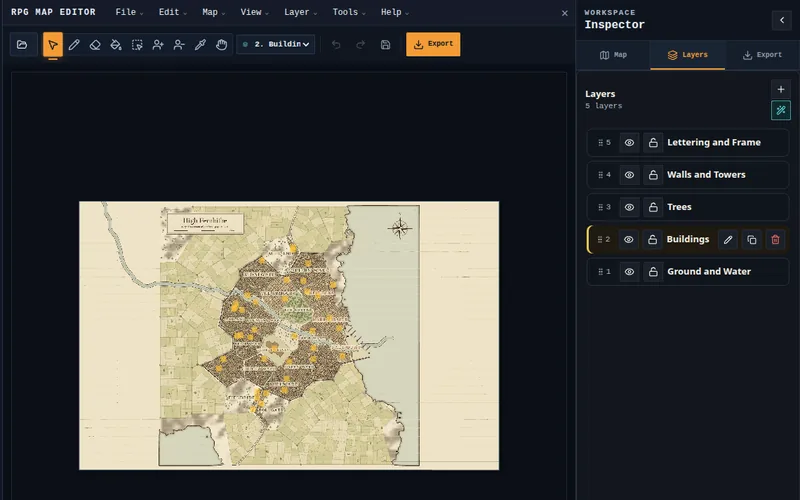Image resolution: width=800 pixels, height=500 pixels.
Task: Click the High Fershire title cartouche on map
Action: click(205, 223)
